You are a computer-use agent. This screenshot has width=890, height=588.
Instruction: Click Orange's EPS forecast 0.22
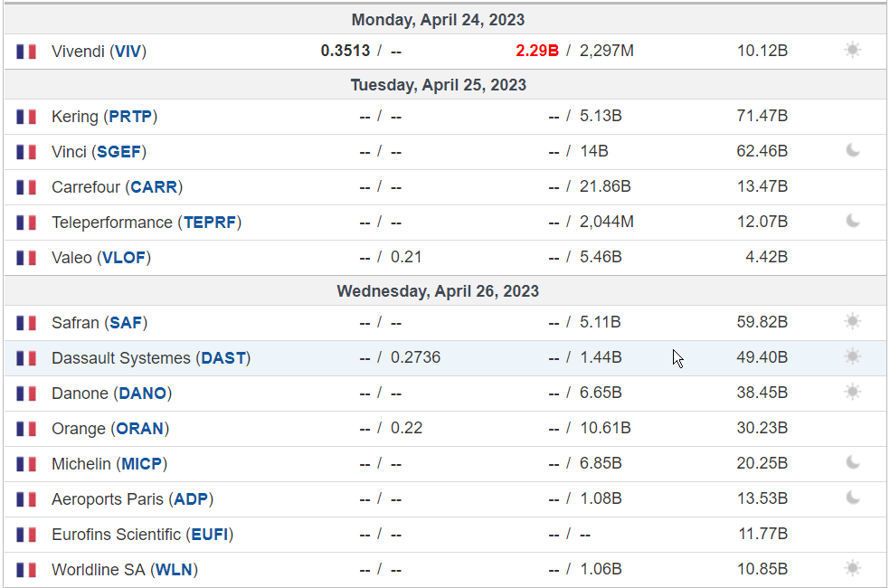click(x=406, y=428)
